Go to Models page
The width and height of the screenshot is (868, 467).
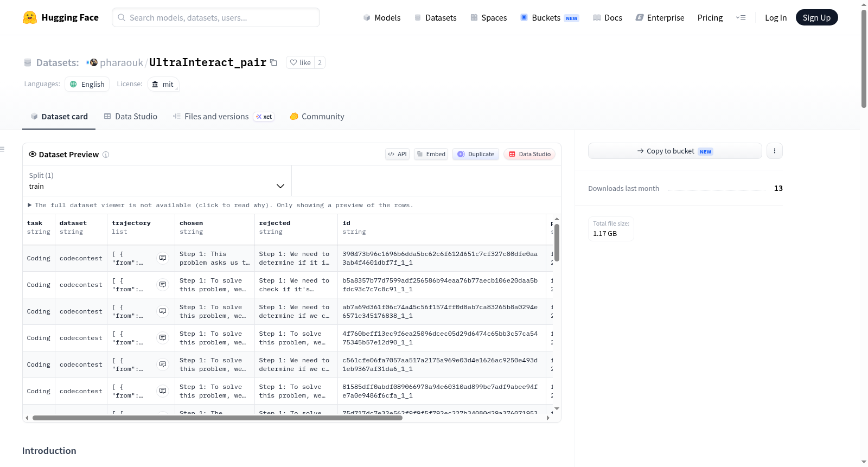tap(382, 18)
